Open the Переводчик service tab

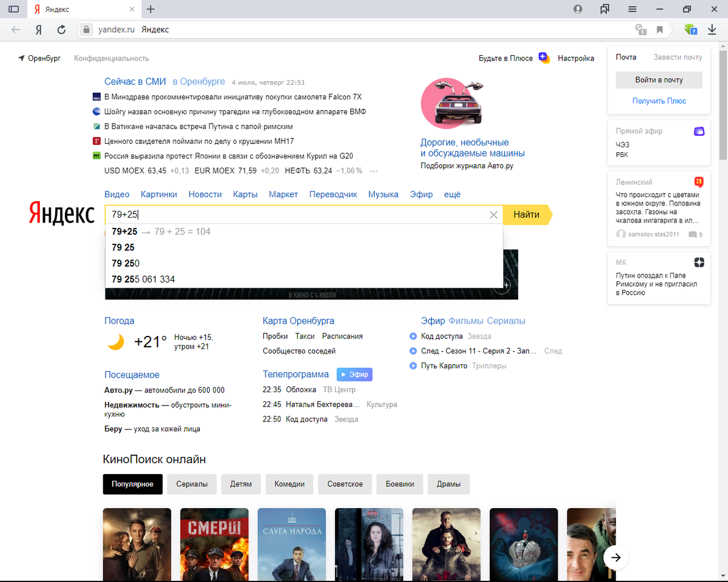pos(333,194)
